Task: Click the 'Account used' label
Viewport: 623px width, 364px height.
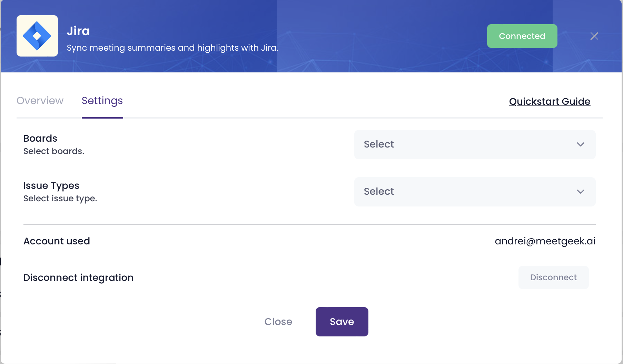Action: 57,241
